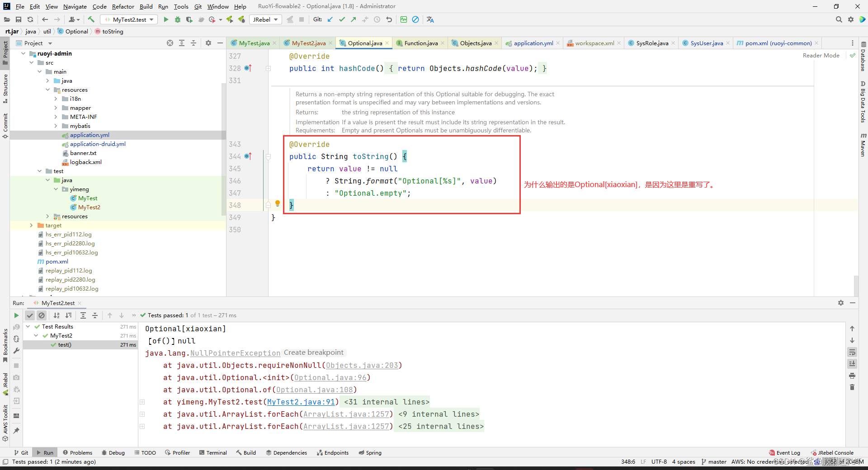Open the Optional.java:108 stack trace link
This screenshot has width=868, height=470.
[314, 390]
